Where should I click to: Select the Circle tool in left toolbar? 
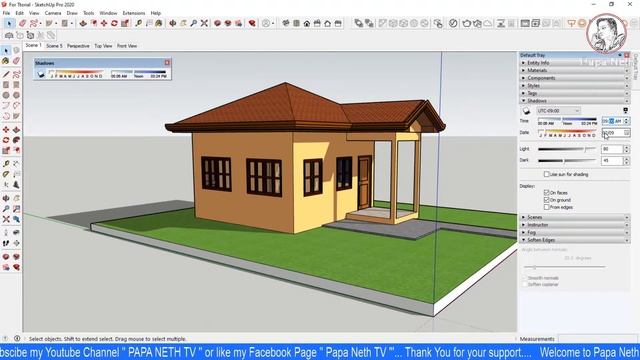[6, 95]
